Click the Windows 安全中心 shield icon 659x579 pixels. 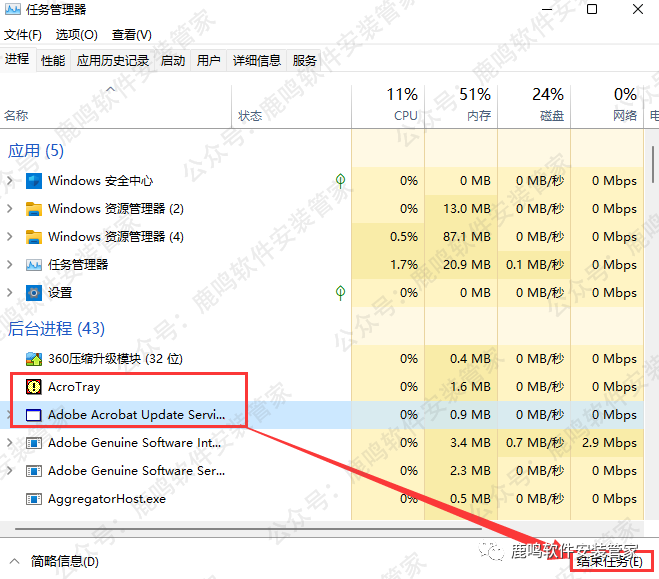34,181
